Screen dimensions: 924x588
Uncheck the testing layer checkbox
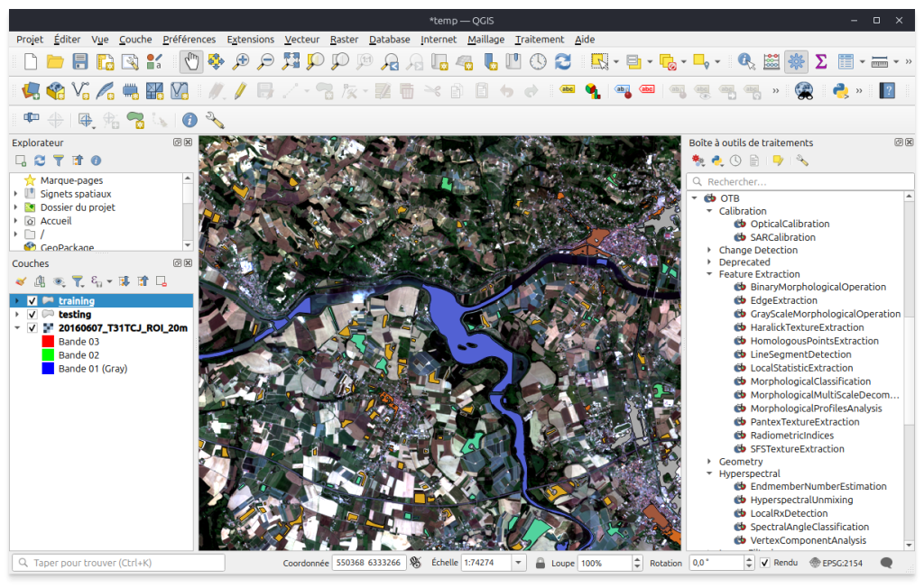click(32, 315)
